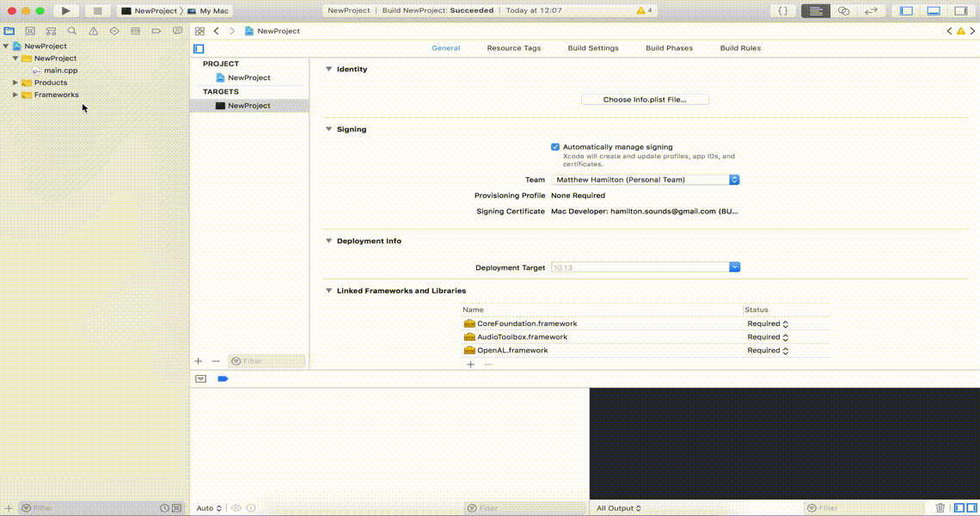Select NewProject under TARGETS
The width and height of the screenshot is (980, 516).
[x=249, y=106]
